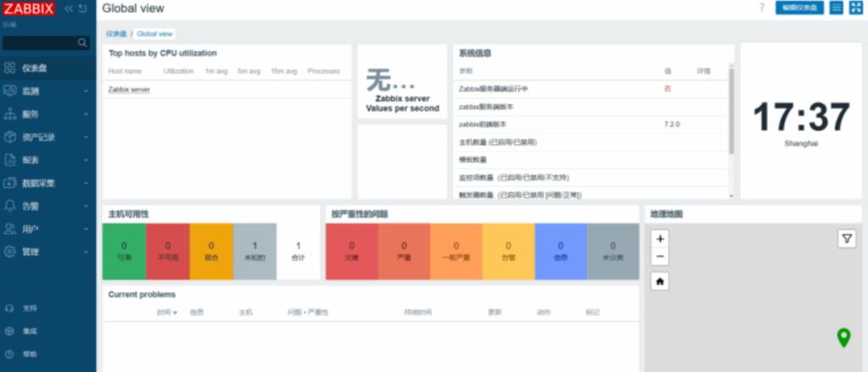Viewport: 868px width, 372px height.
Task: Click the 灾难 severity tile
Action: pyautogui.click(x=352, y=252)
